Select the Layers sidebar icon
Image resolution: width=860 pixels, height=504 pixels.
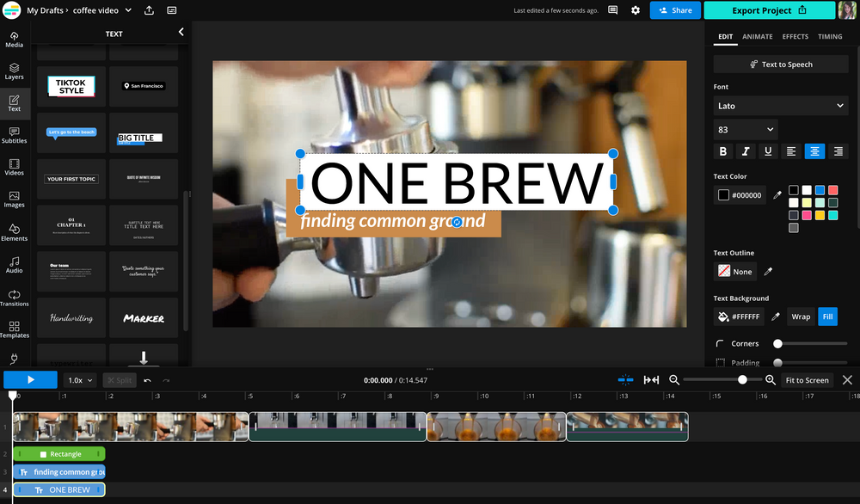(14, 71)
